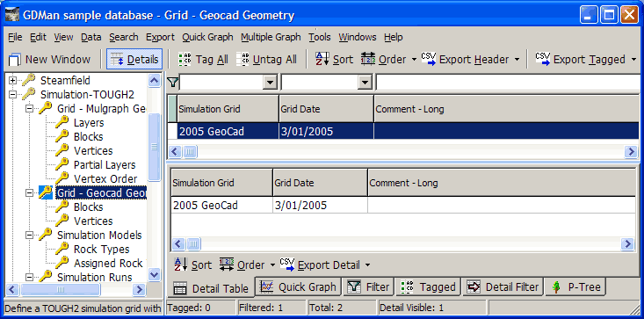Switch to the Filter tab
Screen dimensions: 644x319
[x=368, y=286]
